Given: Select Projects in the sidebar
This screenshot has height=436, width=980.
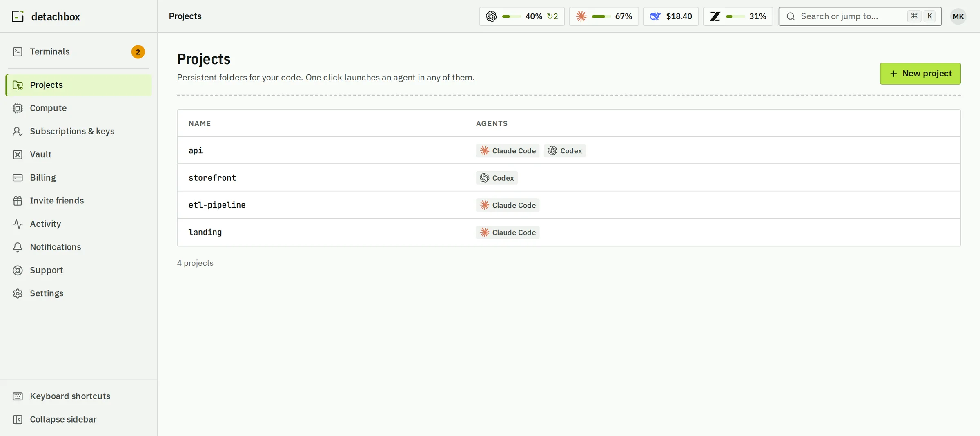Looking at the screenshot, I should click(x=78, y=85).
